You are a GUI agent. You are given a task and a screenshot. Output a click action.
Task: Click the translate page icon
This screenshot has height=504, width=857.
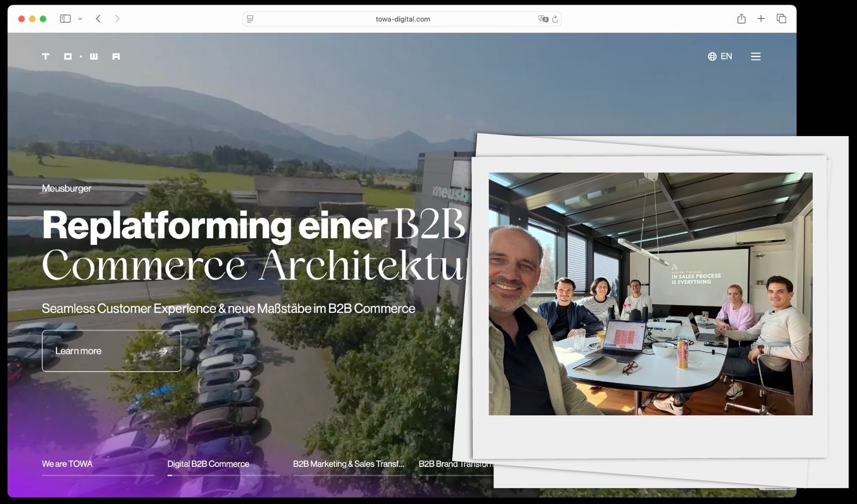point(542,19)
